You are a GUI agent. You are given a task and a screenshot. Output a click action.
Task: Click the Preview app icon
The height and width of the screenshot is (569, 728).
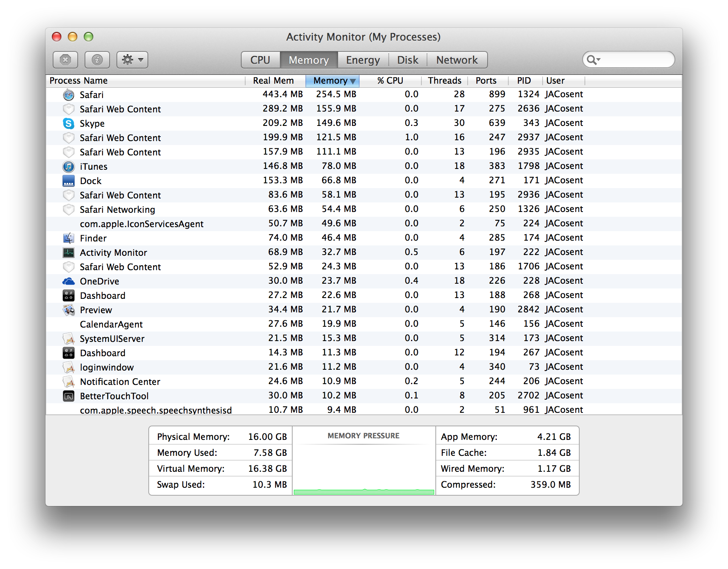69,310
